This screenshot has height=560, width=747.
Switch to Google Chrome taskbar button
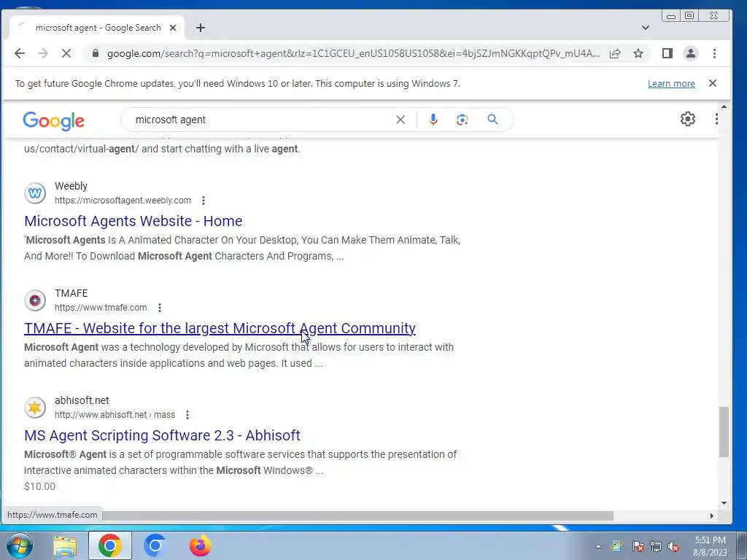point(110,545)
